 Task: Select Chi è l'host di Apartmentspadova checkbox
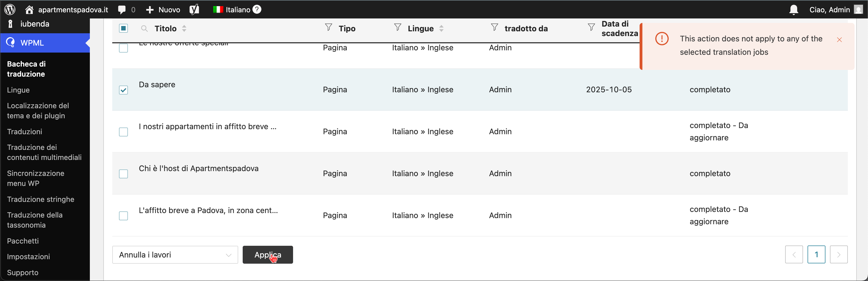[124, 174]
